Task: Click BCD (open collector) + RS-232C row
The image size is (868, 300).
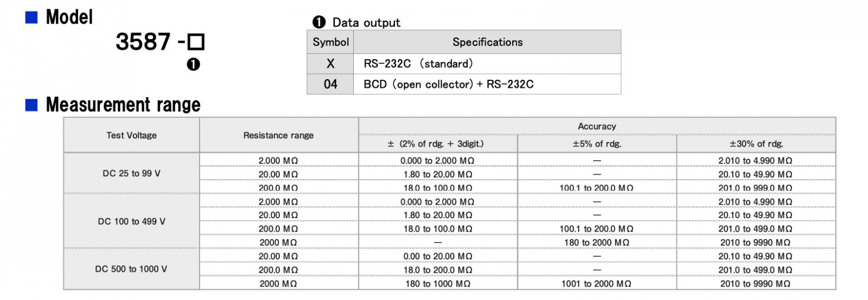Action: [x=449, y=84]
